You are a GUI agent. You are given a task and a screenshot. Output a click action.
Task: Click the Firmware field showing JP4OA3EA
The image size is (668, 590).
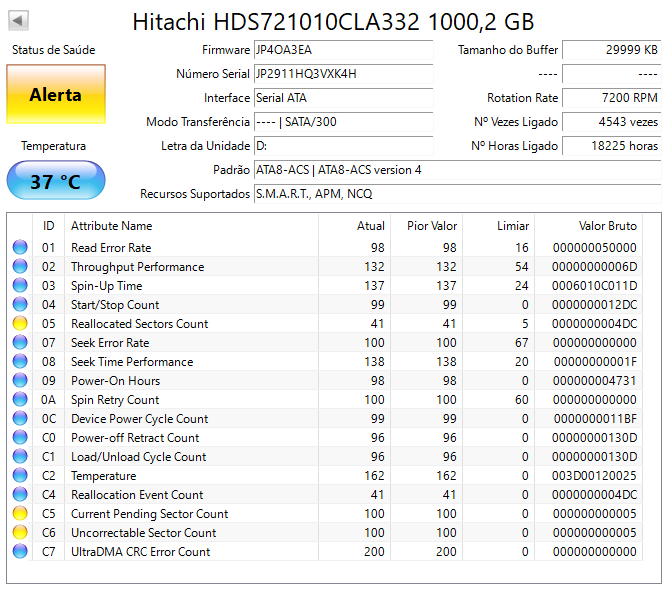coord(343,50)
